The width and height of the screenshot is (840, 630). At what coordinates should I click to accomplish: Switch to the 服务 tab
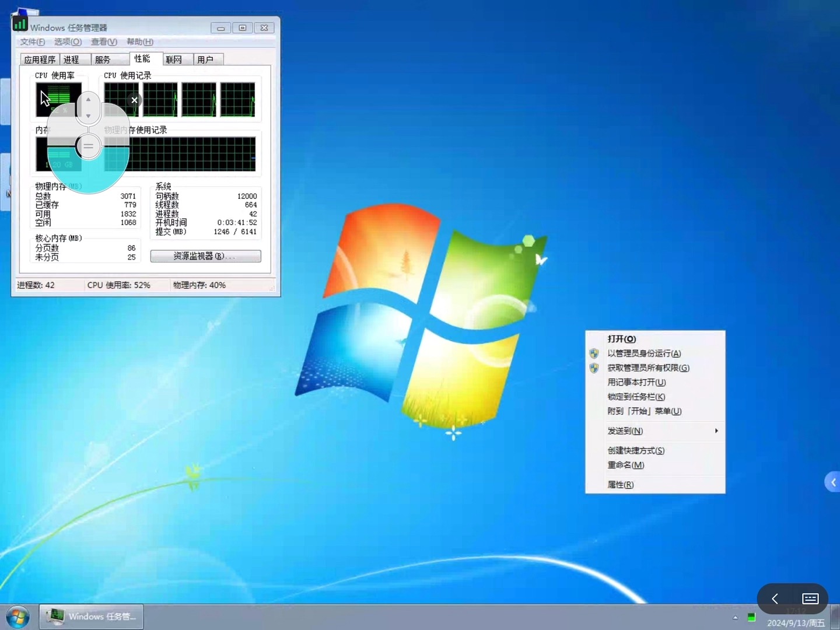[109, 60]
